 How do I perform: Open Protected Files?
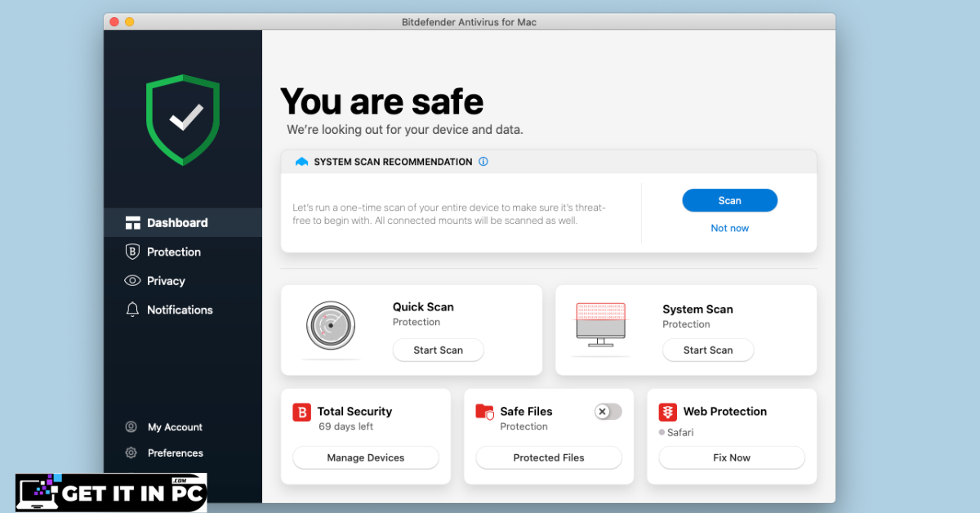tap(549, 457)
